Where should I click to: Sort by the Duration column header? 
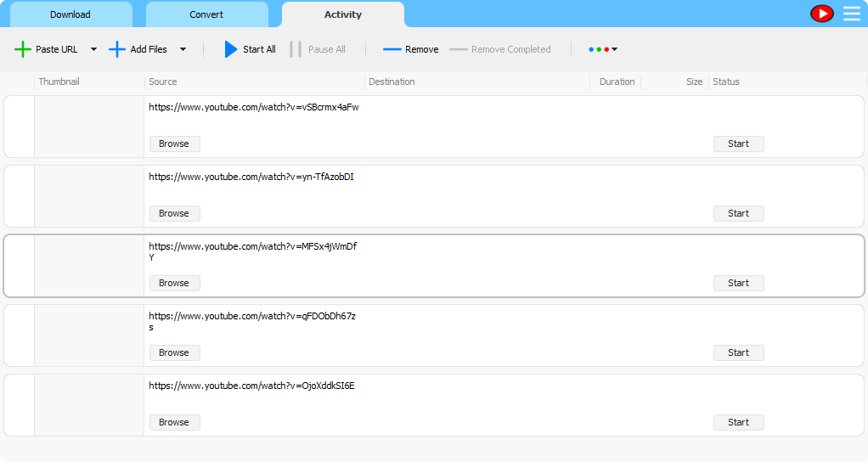pyautogui.click(x=617, y=82)
